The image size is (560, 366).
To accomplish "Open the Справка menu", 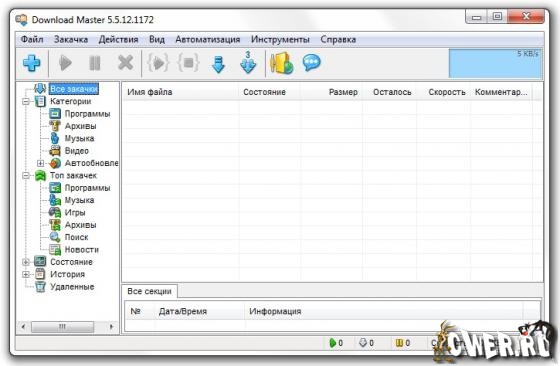I will (338, 39).
